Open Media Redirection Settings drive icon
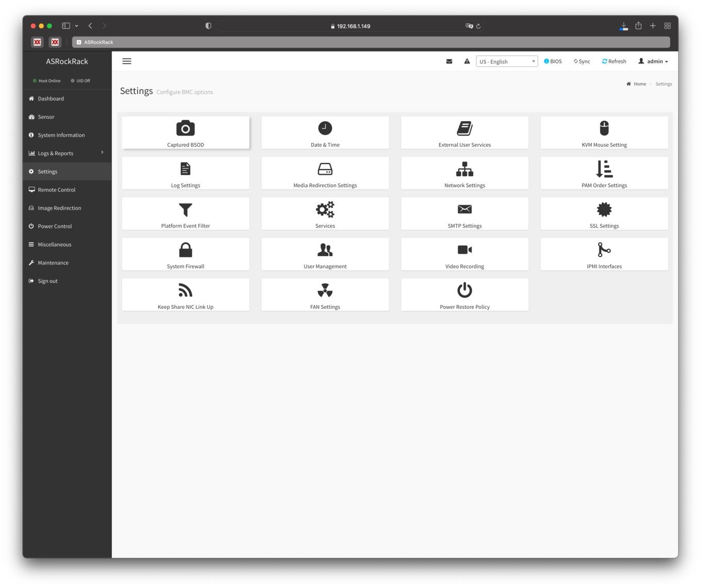This screenshot has height=588, width=701. point(325,169)
